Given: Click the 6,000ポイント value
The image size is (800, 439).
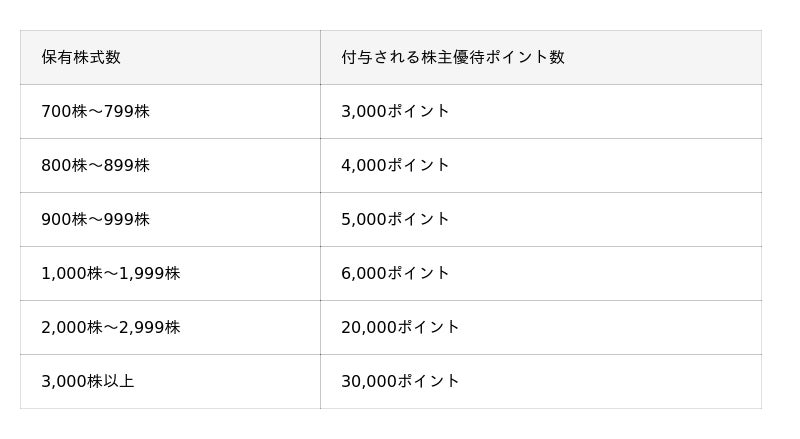Looking at the screenshot, I should 395,273.
